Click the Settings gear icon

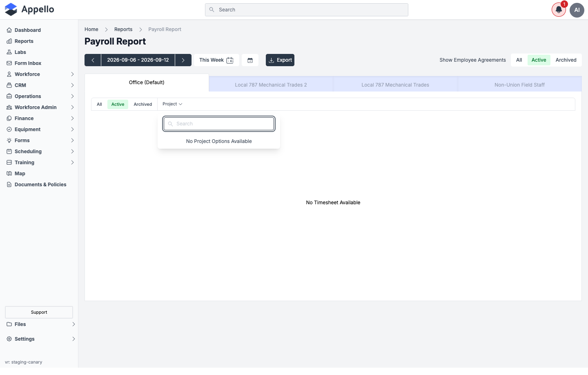[x=9, y=339]
